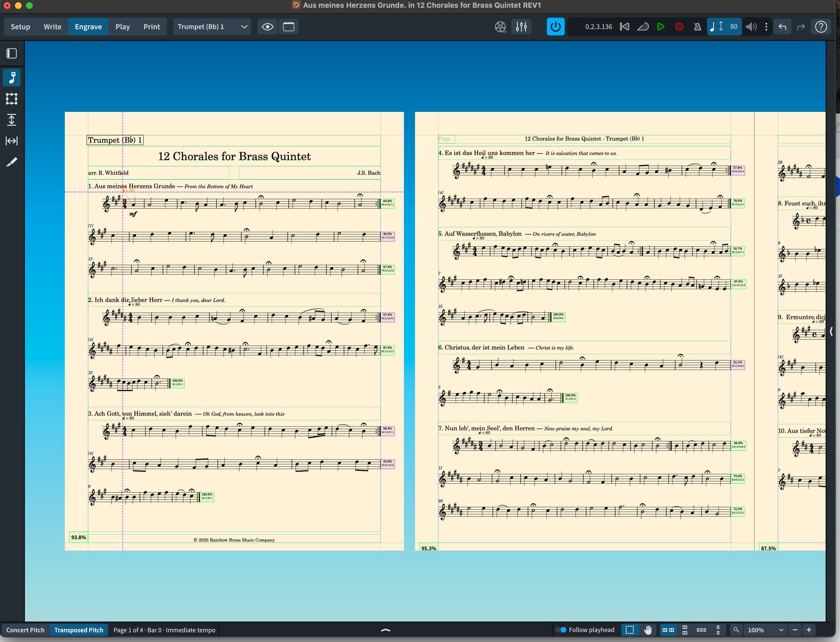840x642 pixels.
Task: Toggle the metronome click
Action: coord(697,27)
